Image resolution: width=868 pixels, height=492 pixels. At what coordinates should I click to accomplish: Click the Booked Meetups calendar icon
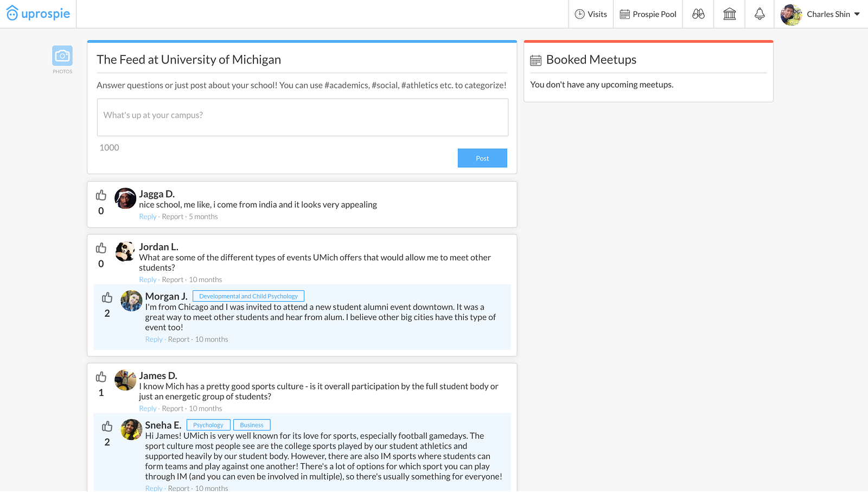click(x=536, y=60)
